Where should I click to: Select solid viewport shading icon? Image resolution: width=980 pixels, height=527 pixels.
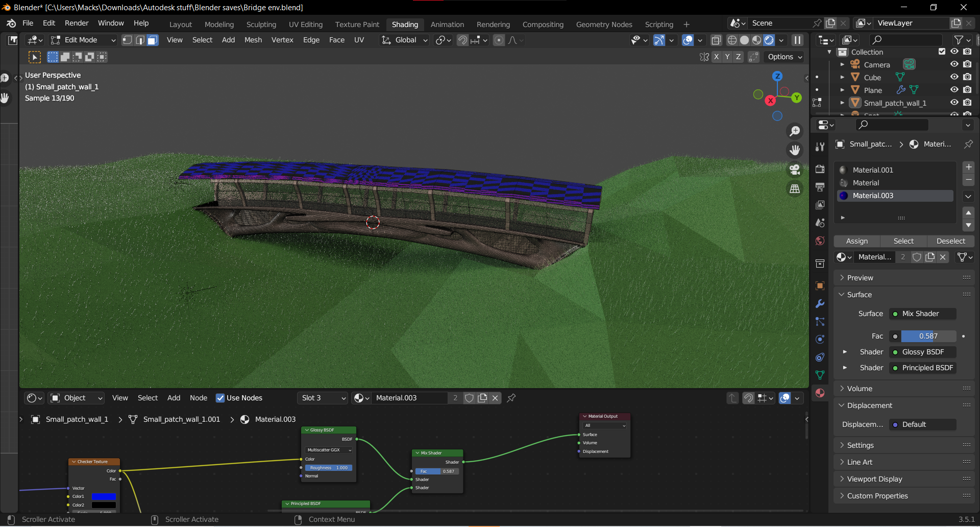pyautogui.click(x=744, y=40)
